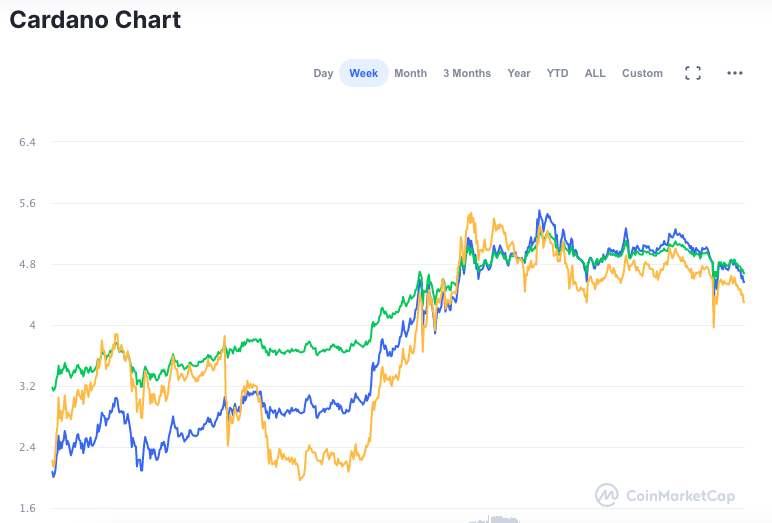The image size is (772, 523).
Task: Click the blue line's peak near 5.6
Action: pos(539,212)
